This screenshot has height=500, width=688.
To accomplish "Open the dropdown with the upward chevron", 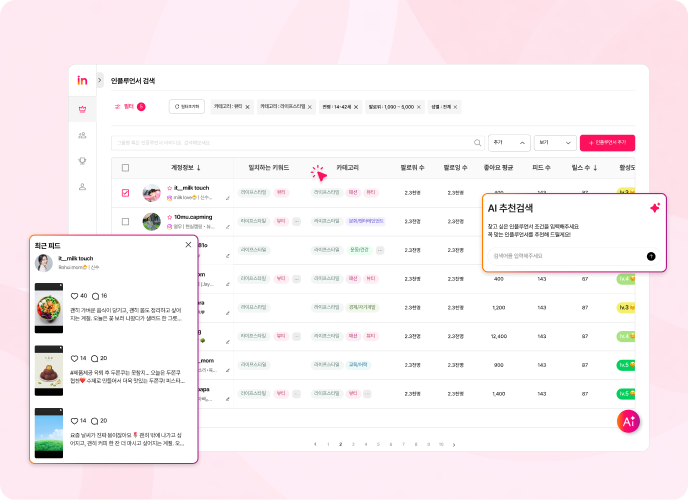I will [509, 143].
